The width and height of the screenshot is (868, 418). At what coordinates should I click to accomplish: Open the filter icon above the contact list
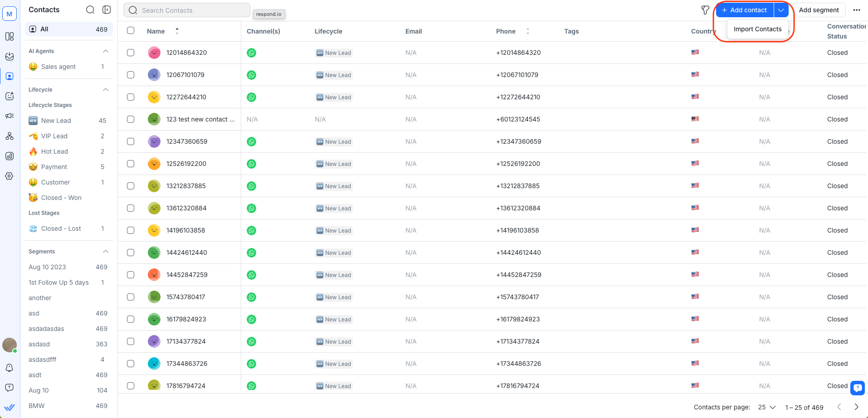tap(705, 10)
